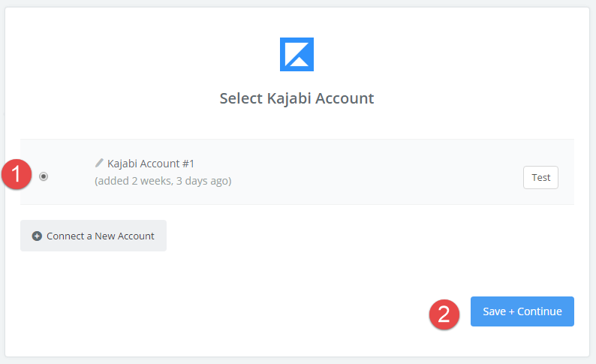The image size is (596, 364).
Task: Click the Select Kajabi Account heading
Action: [296, 98]
